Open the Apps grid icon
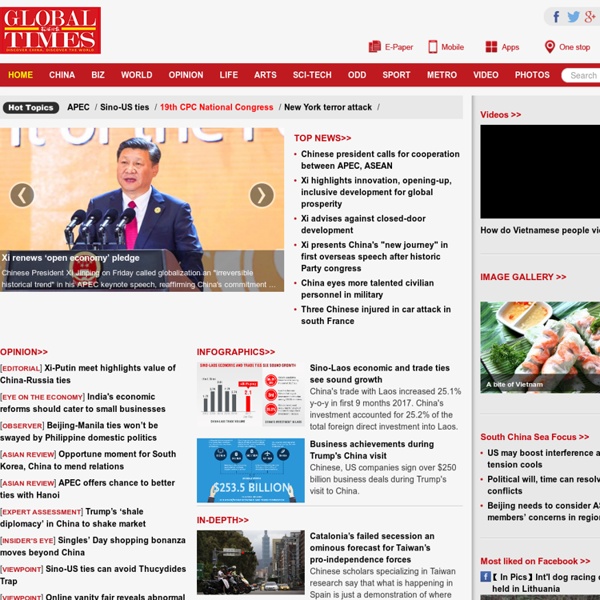600x600 pixels. [491, 47]
